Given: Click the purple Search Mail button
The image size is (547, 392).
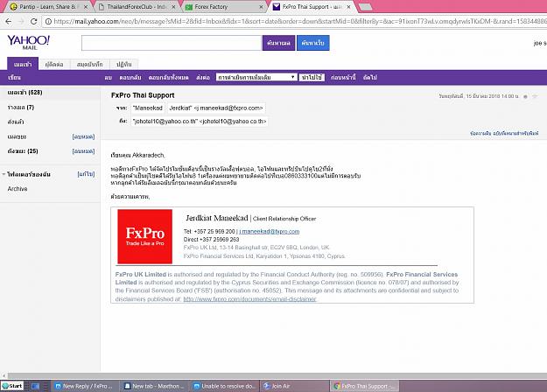Looking at the screenshot, I should pyautogui.click(x=278, y=43).
